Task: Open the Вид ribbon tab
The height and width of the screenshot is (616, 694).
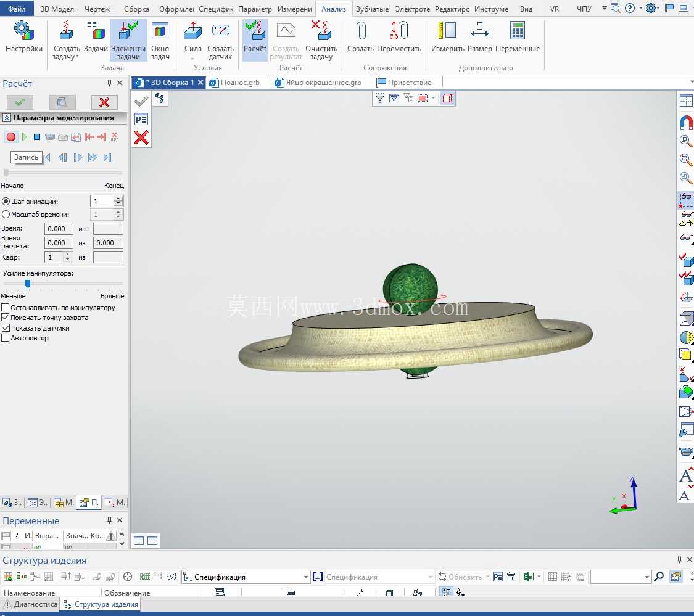Action: 526,9
